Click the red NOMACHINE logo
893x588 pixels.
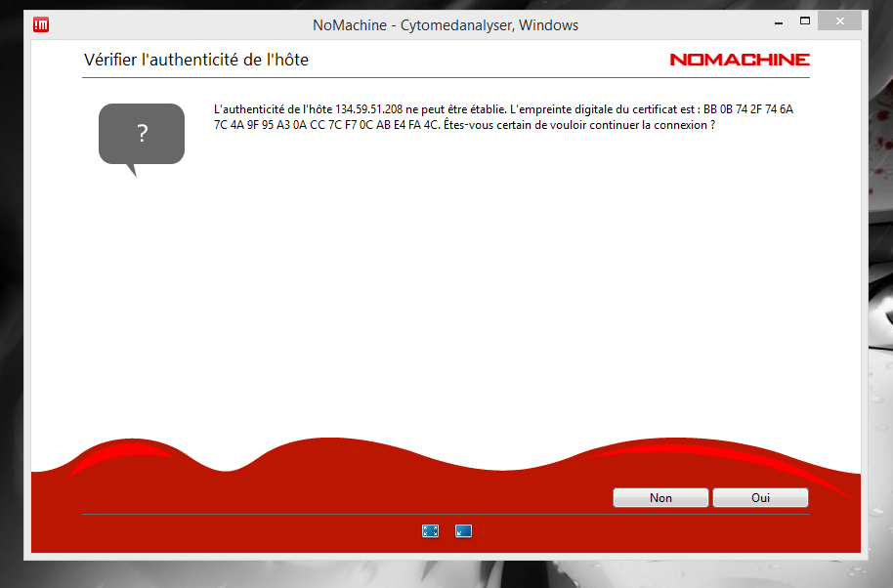click(739, 60)
